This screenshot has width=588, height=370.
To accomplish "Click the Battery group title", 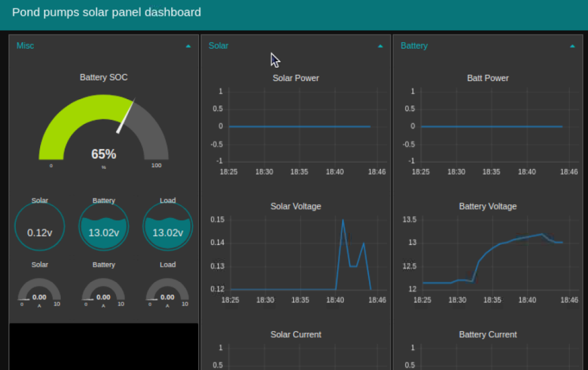I will [x=414, y=46].
